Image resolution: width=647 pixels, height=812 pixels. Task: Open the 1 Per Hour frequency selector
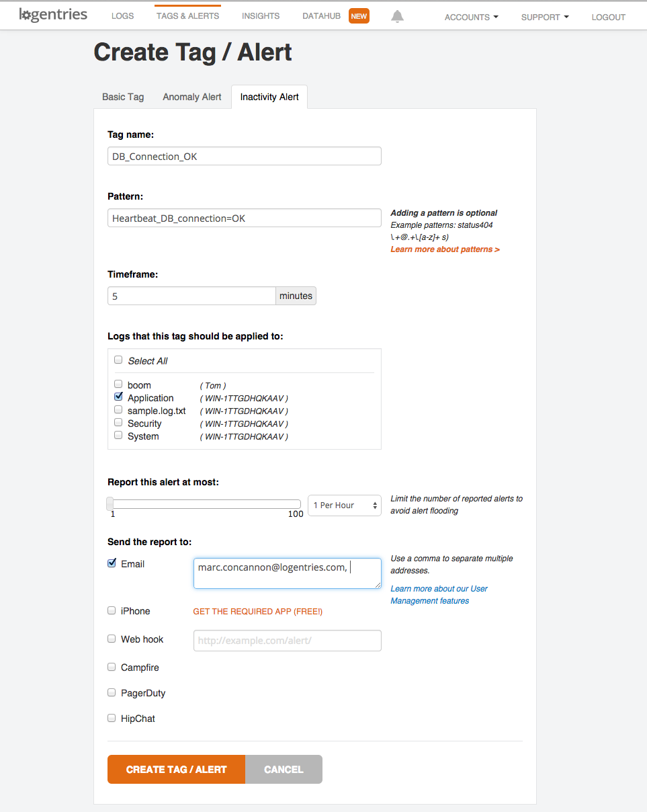(x=344, y=505)
